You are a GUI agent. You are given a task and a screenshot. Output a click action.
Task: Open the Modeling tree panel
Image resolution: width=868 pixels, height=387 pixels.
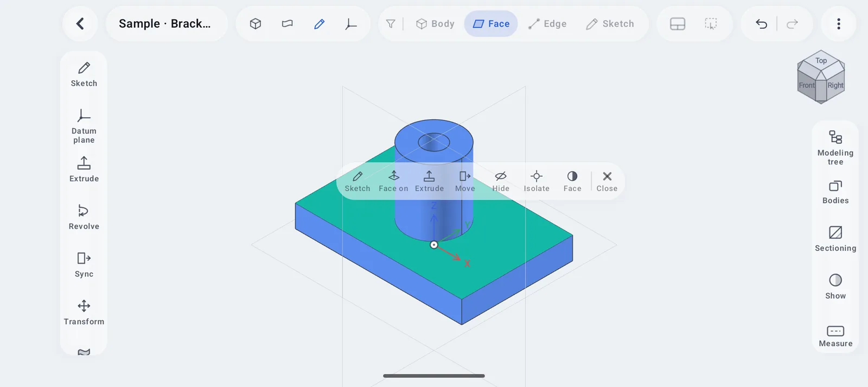pos(835,148)
